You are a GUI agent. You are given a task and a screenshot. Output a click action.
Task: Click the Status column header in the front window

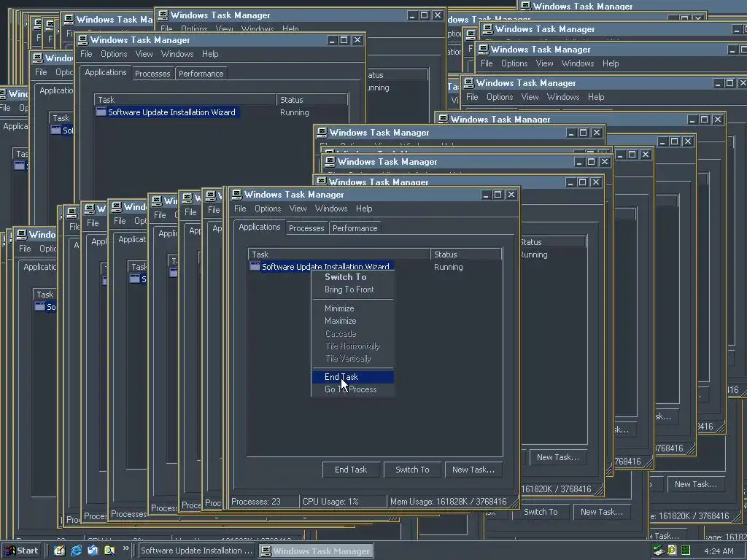[x=465, y=254]
